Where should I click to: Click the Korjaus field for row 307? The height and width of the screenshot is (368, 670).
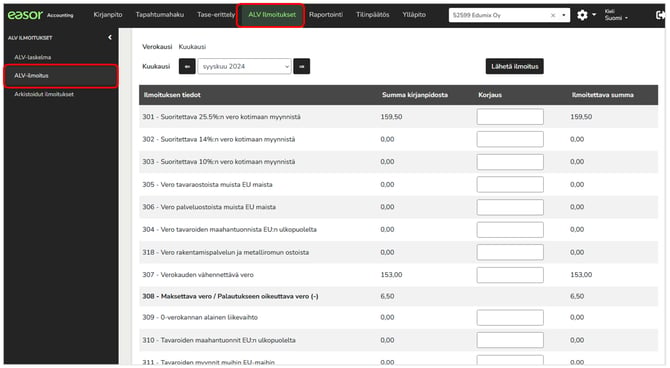(x=510, y=275)
